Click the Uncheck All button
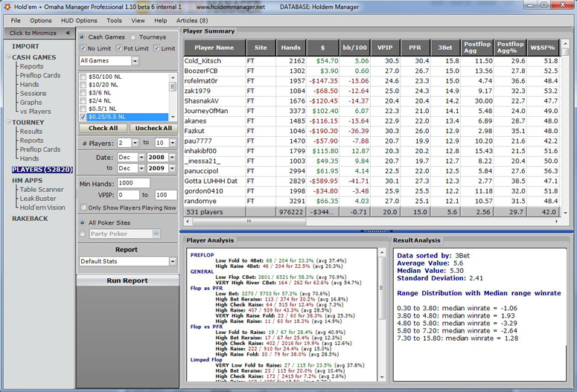This screenshot has width=577, height=392. (x=153, y=129)
